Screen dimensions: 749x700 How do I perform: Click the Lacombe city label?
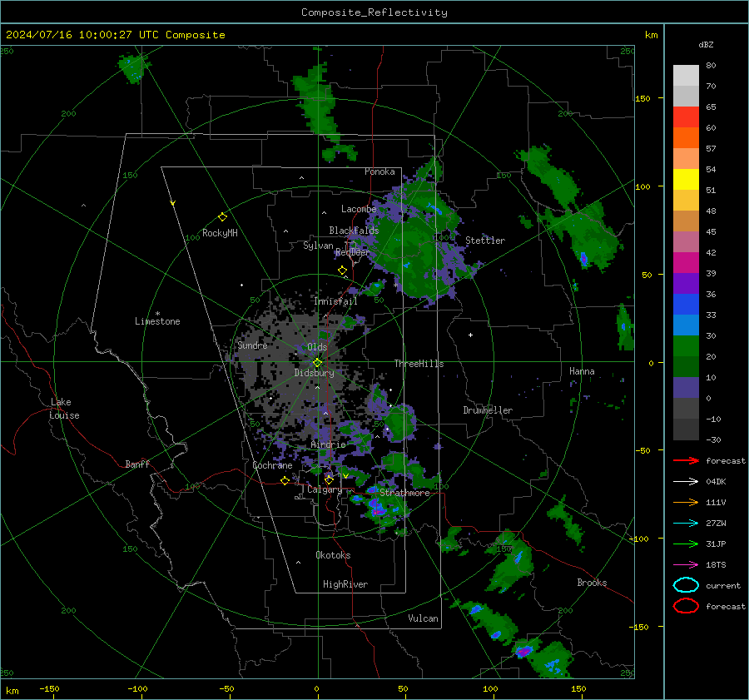pos(359,209)
